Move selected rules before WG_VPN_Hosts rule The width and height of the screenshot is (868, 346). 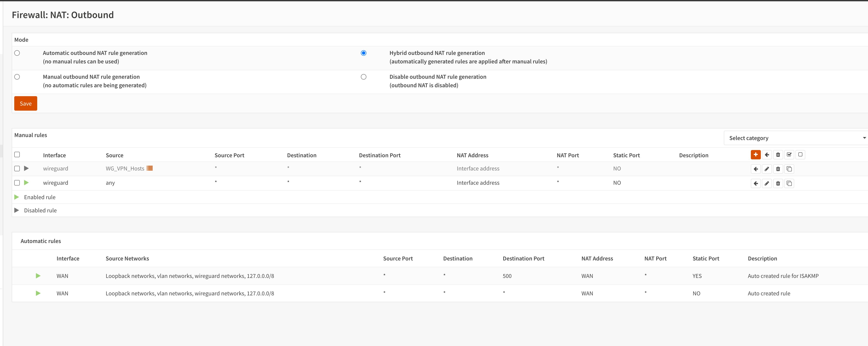pos(756,169)
